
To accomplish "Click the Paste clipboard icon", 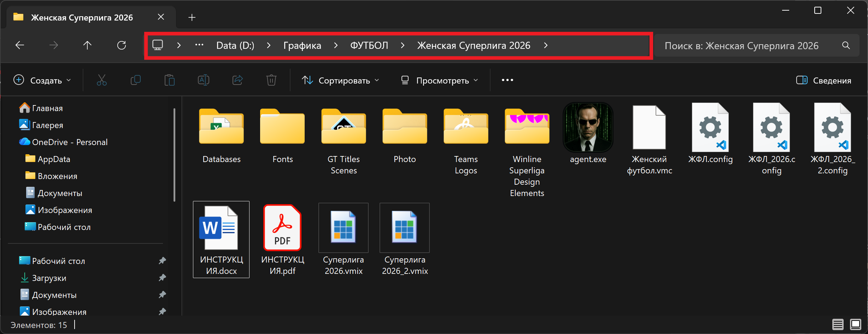I will [170, 80].
